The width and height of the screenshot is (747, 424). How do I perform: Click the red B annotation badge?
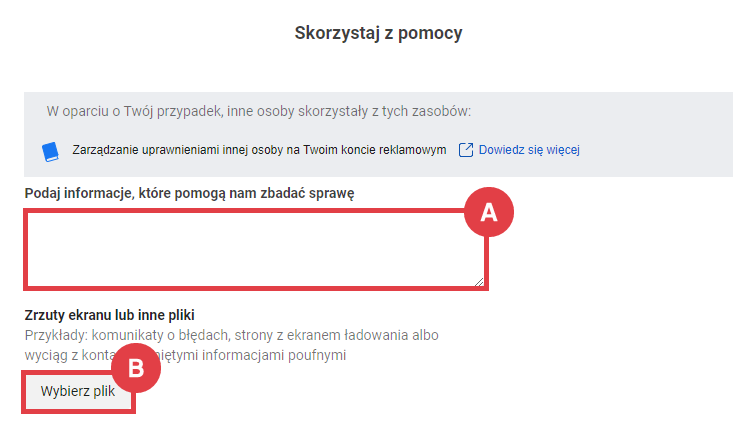[x=136, y=368]
